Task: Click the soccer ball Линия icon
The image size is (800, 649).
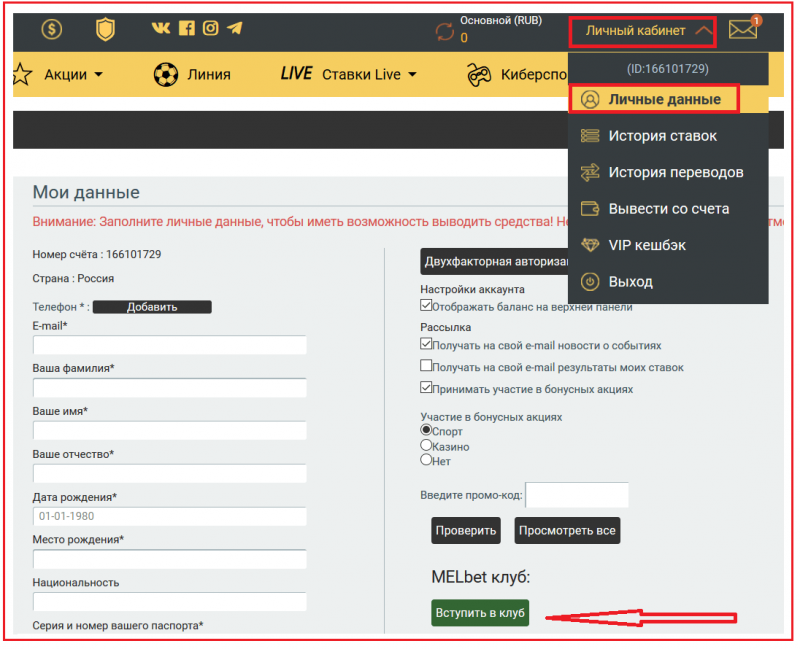Action: (x=166, y=74)
